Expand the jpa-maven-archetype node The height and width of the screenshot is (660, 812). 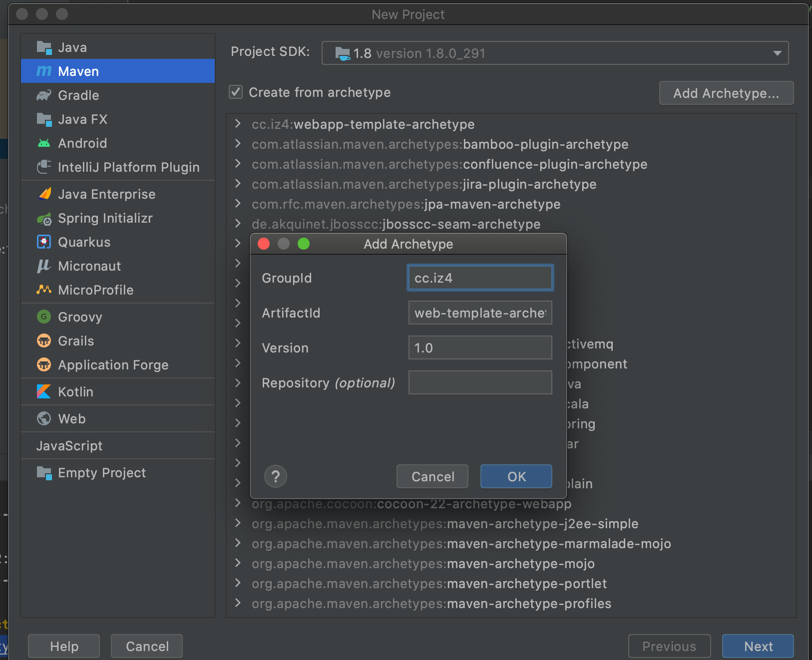tap(238, 204)
